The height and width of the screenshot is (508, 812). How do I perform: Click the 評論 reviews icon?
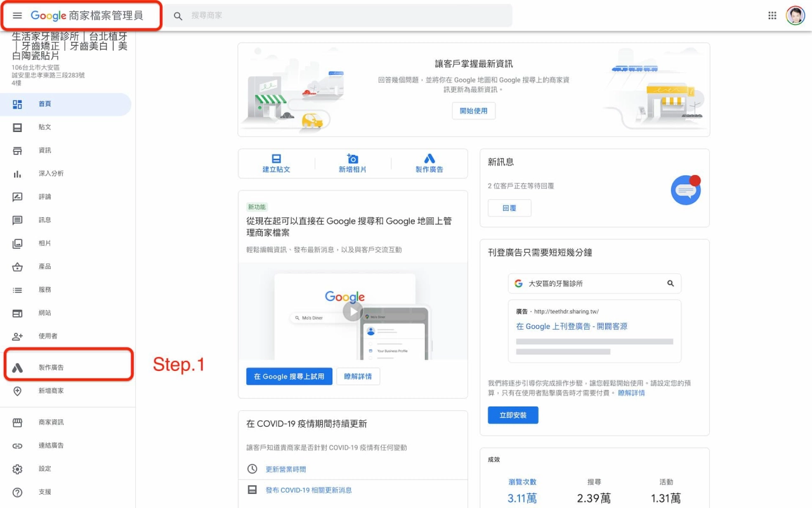[18, 197]
